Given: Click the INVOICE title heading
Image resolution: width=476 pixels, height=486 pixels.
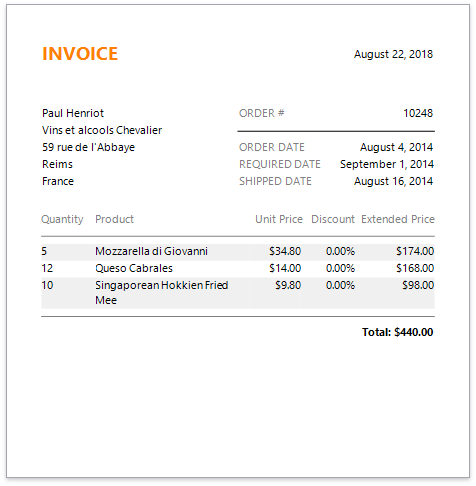Looking at the screenshot, I should pos(80,54).
